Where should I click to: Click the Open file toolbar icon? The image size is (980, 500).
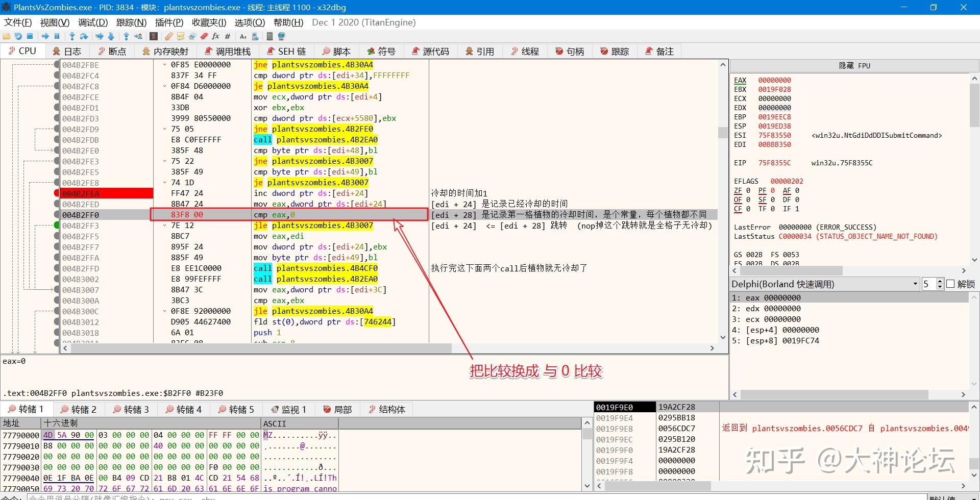7,36
